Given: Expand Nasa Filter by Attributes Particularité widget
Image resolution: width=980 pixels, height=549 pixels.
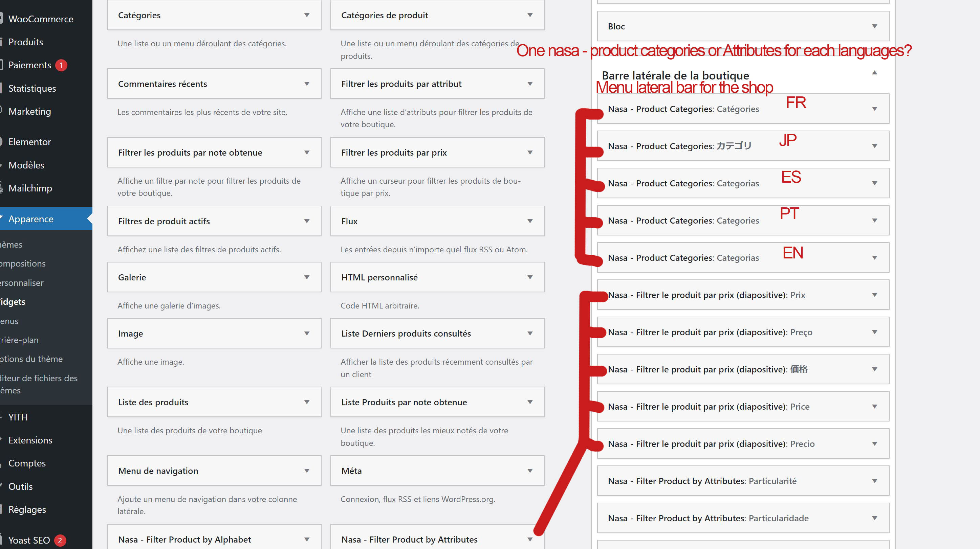Looking at the screenshot, I should [874, 481].
